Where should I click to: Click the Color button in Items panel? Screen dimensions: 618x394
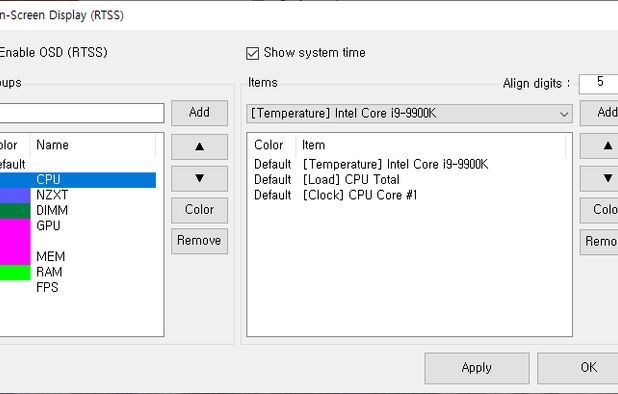pos(599,210)
